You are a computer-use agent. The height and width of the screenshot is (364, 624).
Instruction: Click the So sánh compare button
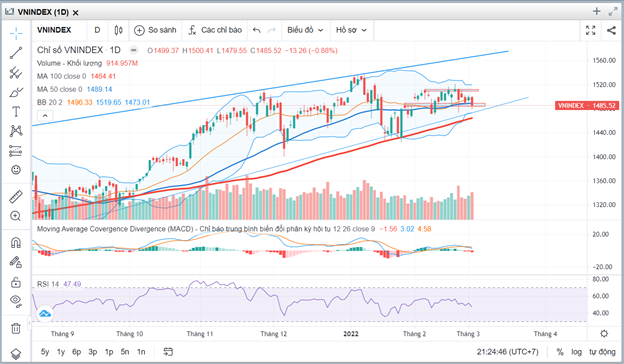(x=155, y=30)
